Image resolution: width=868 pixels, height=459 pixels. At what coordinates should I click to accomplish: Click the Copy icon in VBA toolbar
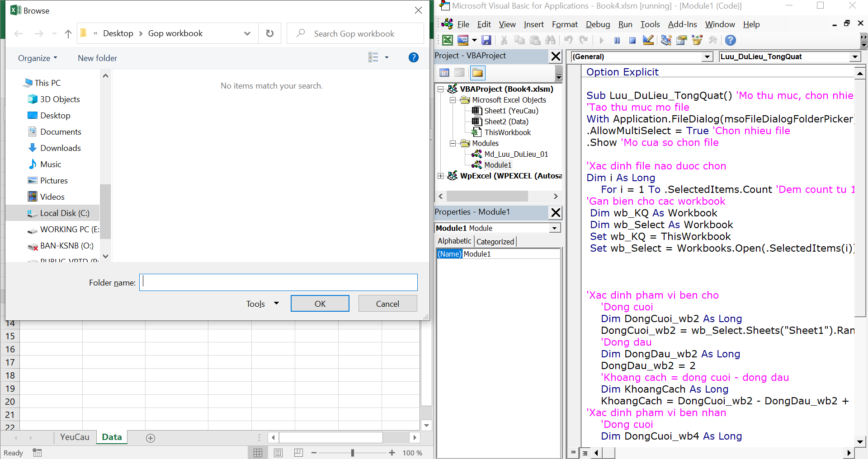[519, 40]
